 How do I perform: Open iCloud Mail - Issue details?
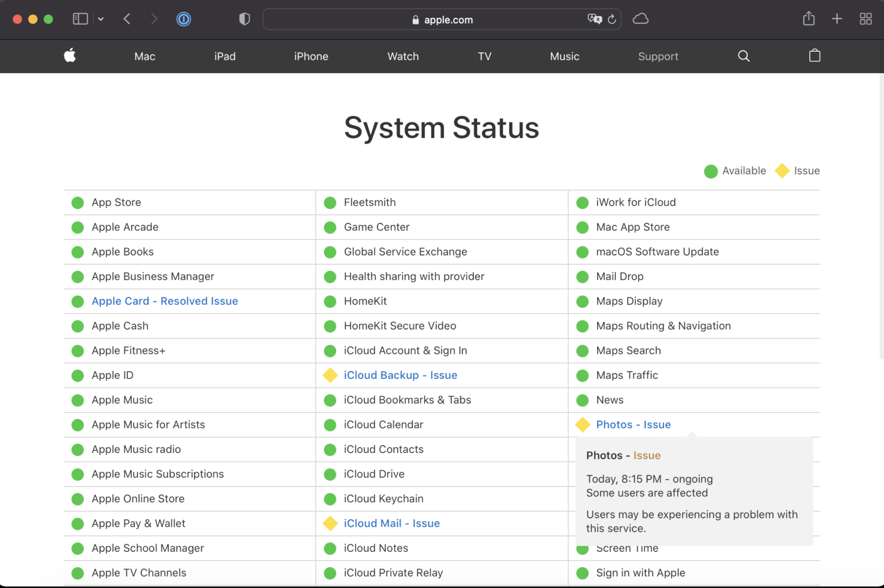tap(392, 523)
